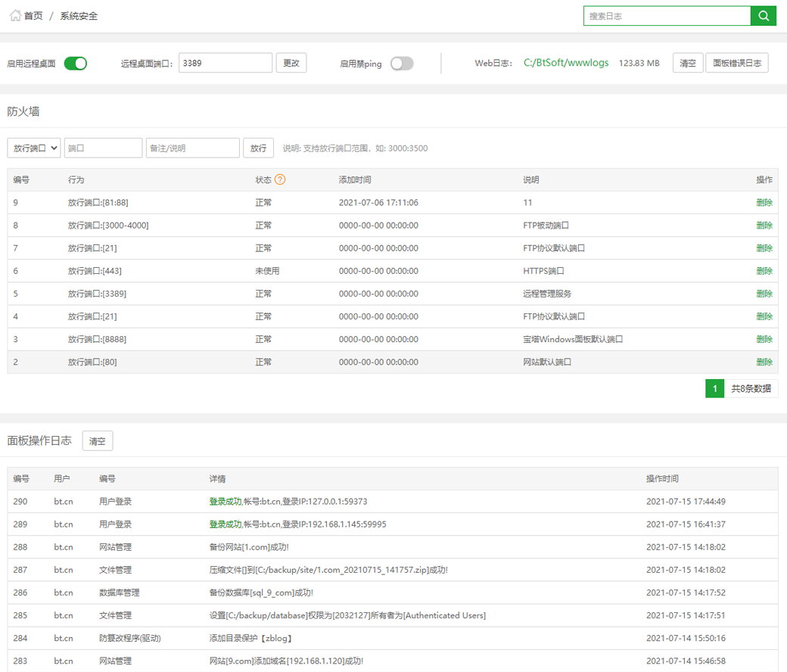
Task: Clear the web logs with 清空 button
Action: click(x=687, y=64)
